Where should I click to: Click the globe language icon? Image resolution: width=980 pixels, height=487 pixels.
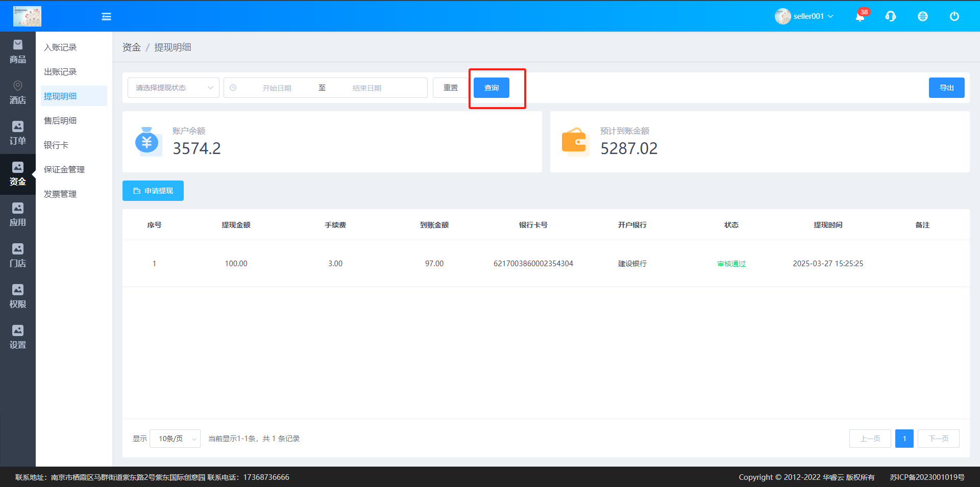pyautogui.click(x=923, y=16)
